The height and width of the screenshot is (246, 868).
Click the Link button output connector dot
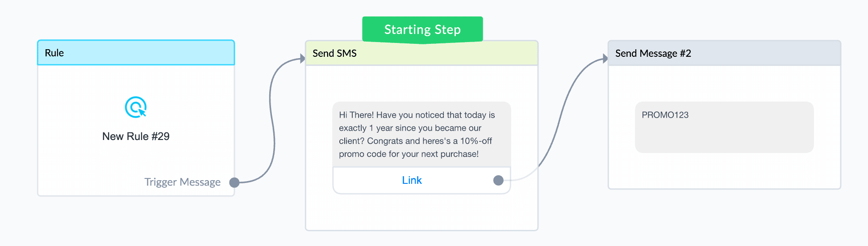pyautogui.click(x=498, y=180)
